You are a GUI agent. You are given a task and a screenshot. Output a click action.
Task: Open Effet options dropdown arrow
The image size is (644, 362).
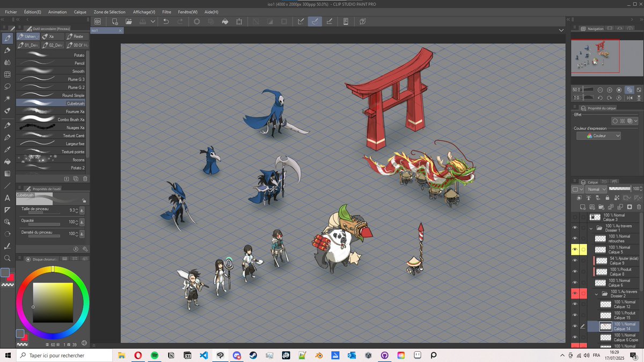(x=635, y=121)
